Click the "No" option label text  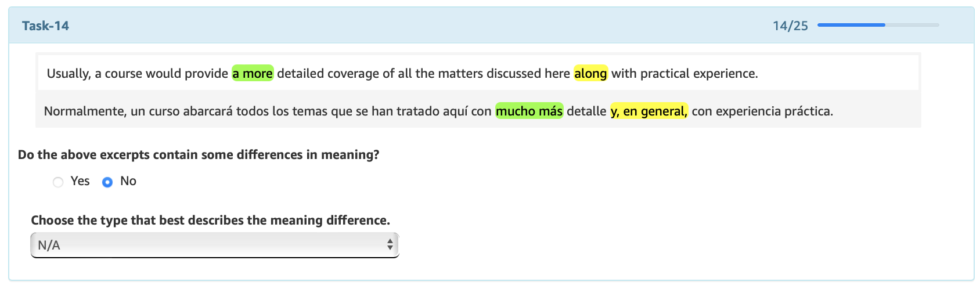(128, 181)
